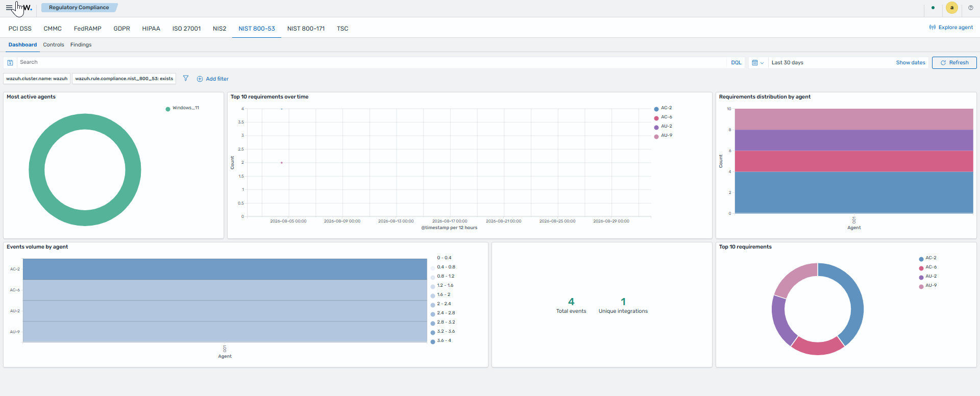Screen dimensions: 980x396
Task: Click the Refresh button
Action: click(954, 63)
